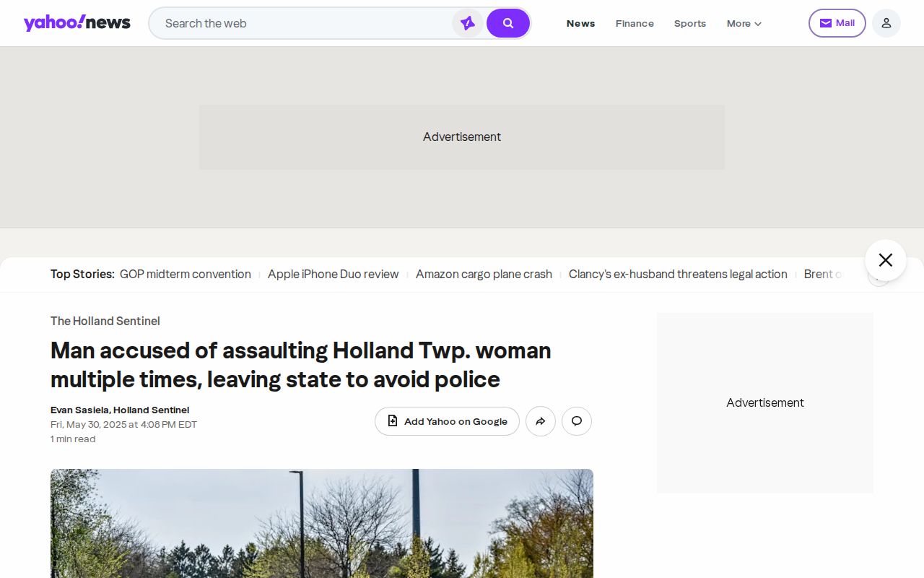Viewport: 924px width, 578px height.
Task: Go to the News section
Action: pyautogui.click(x=581, y=23)
